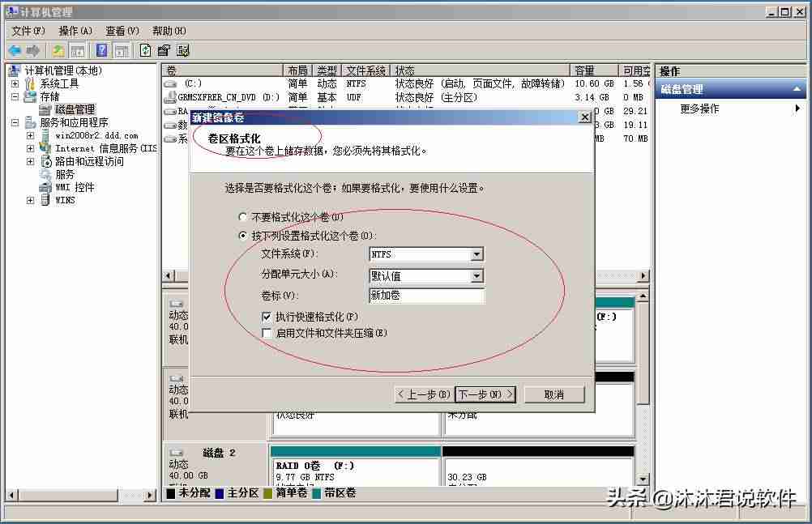Click the Up one level toolbar icon

click(x=58, y=50)
